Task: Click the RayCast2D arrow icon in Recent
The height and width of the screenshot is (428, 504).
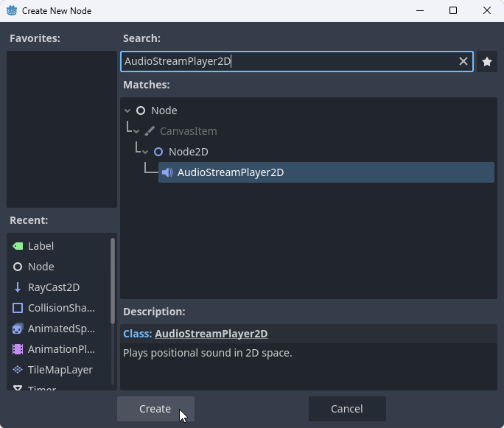Action: point(18,287)
